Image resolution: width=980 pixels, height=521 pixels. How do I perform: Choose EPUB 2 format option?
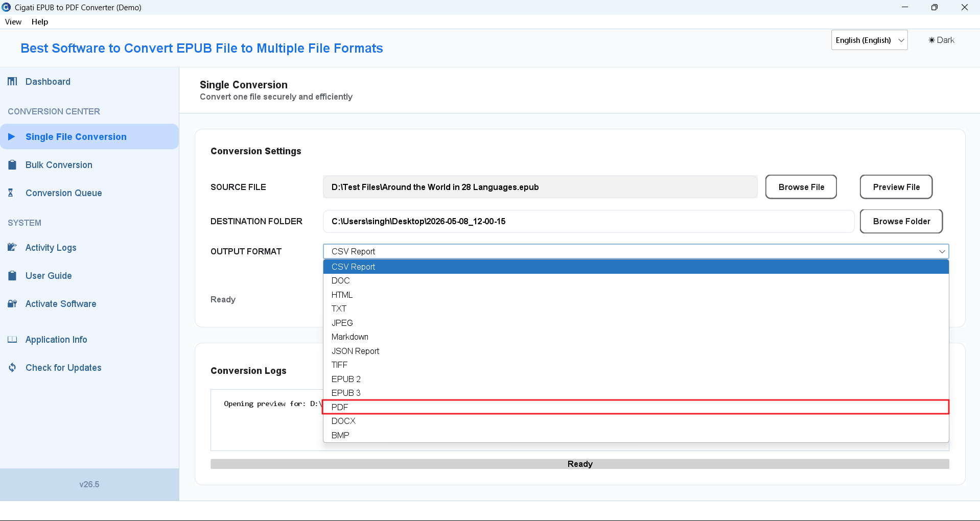tap(636, 379)
